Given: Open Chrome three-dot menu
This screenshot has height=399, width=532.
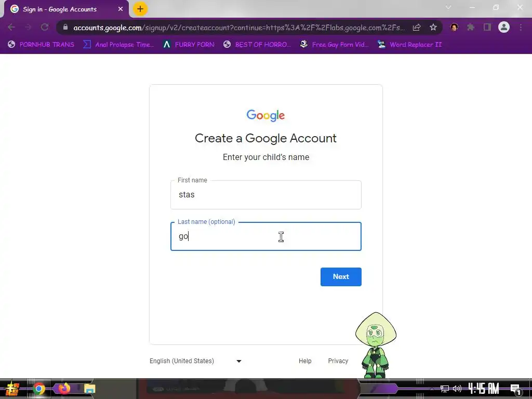Looking at the screenshot, I should [x=521, y=27].
